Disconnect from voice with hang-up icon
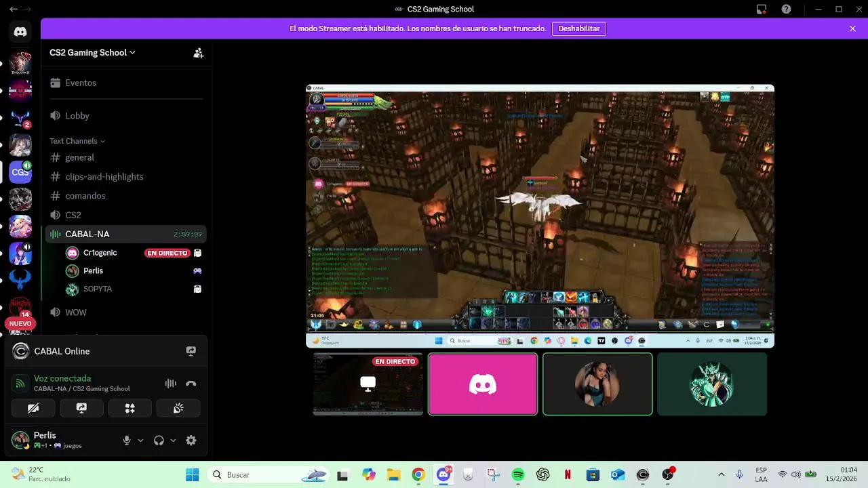 click(x=191, y=384)
